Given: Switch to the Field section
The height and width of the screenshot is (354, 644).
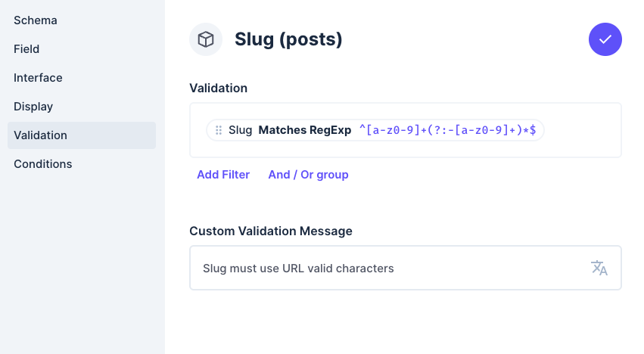Looking at the screenshot, I should [x=26, y=49].
